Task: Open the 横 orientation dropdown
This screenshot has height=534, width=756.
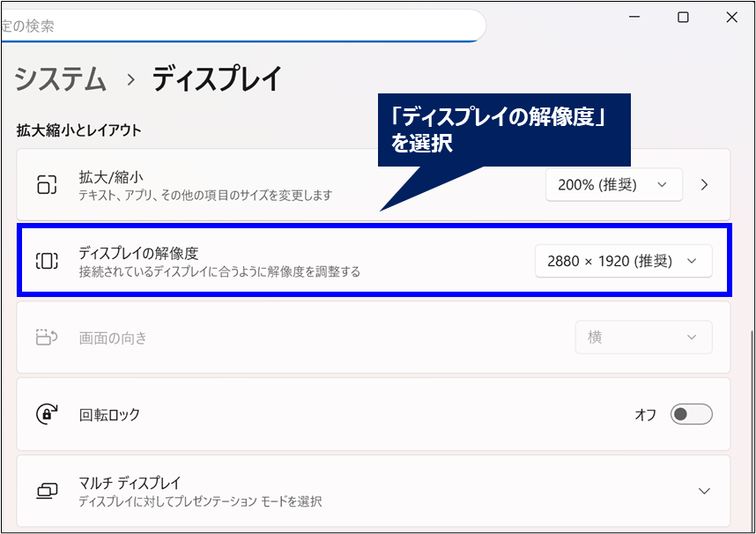Action: point(643,337)
